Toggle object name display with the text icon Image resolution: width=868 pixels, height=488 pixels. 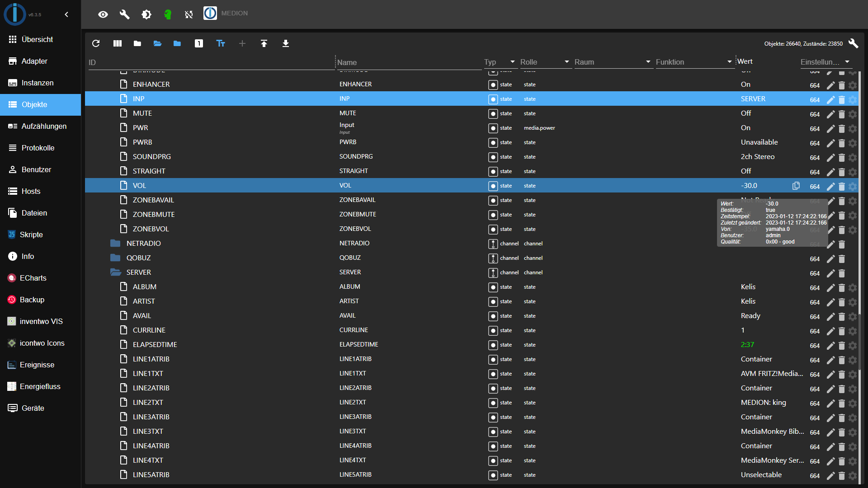click(x=221, y=43)
